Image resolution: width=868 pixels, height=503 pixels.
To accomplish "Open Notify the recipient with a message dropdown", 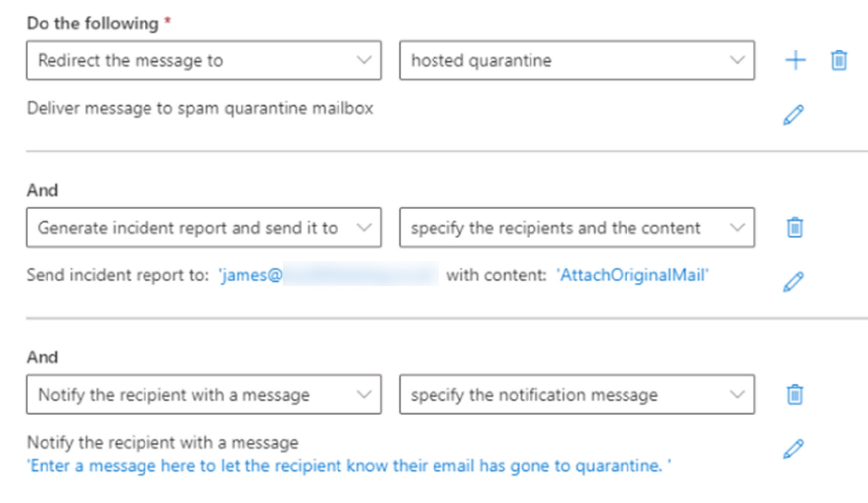I will (204, 395).
